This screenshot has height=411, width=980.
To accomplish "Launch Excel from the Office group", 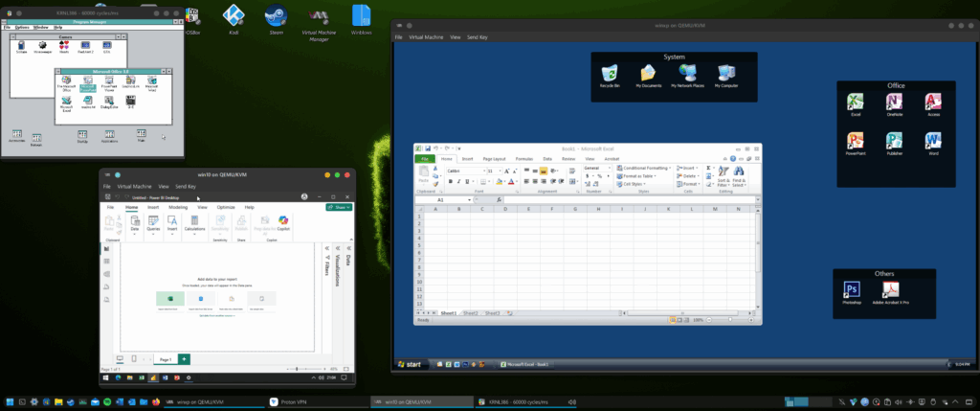I will [856, 104].
